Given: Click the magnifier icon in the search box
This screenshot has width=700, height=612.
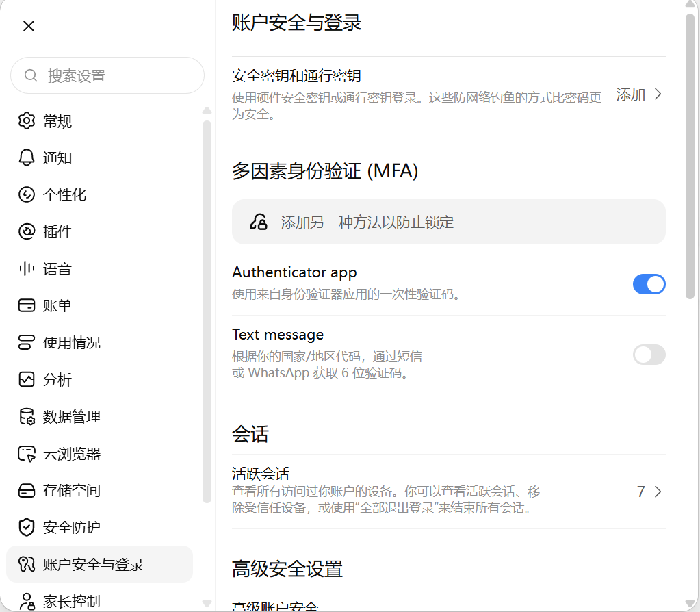Looking at the screenshot, I should pos(30,75).
